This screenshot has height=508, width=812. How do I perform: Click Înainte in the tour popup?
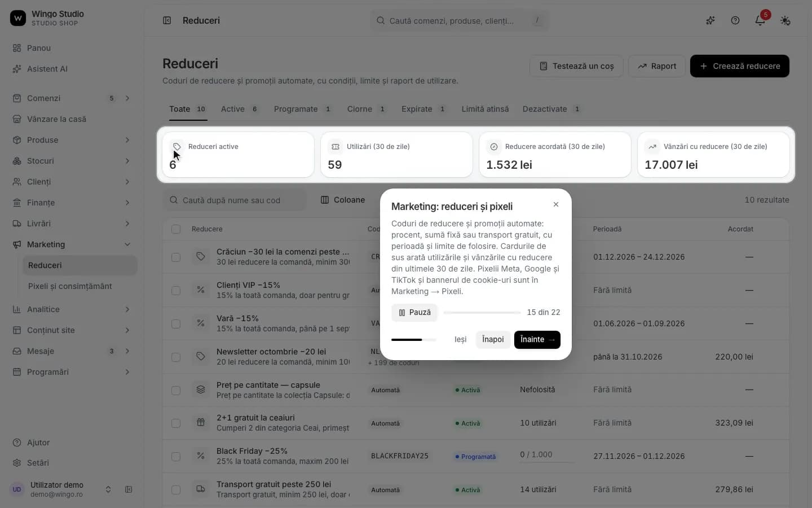click(537, 340)
